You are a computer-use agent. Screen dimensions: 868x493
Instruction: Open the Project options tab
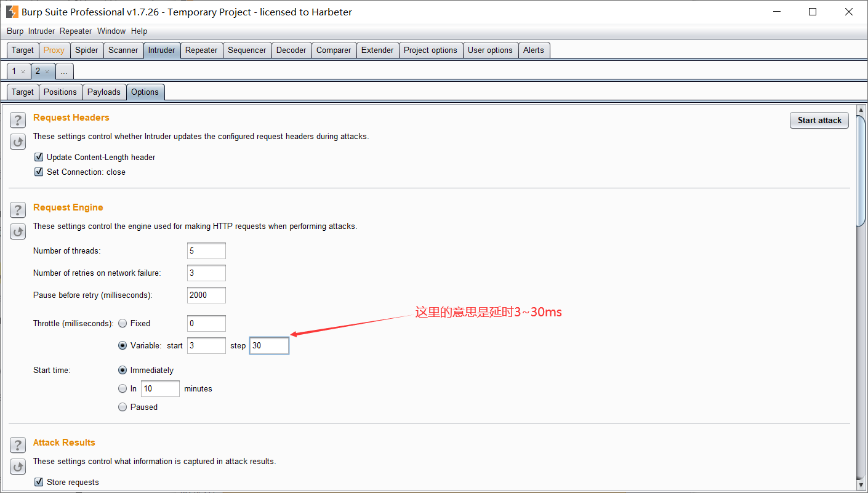tap(430, 50)
